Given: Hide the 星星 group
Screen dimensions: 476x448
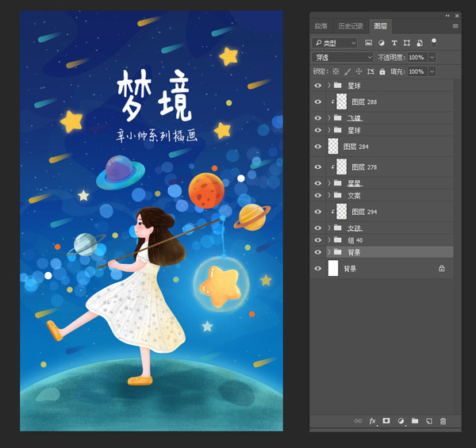Looking at the screenshot, I should [x=318, y=183].
